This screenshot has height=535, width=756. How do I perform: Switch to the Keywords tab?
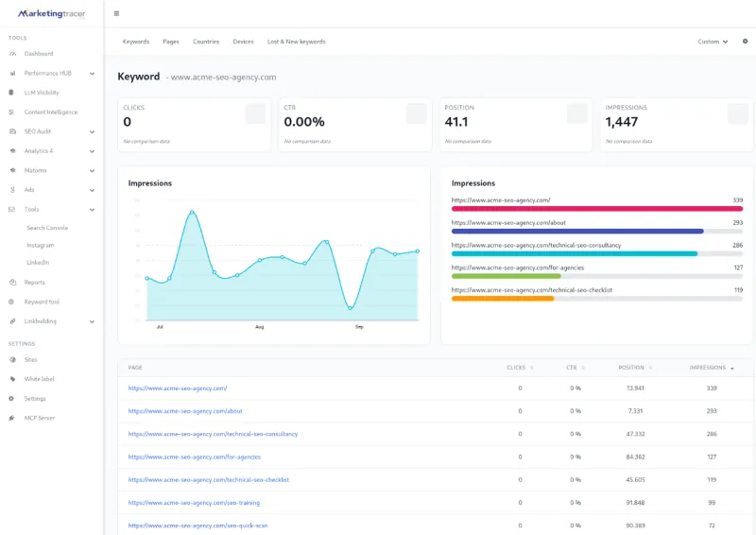click(136, 42)
